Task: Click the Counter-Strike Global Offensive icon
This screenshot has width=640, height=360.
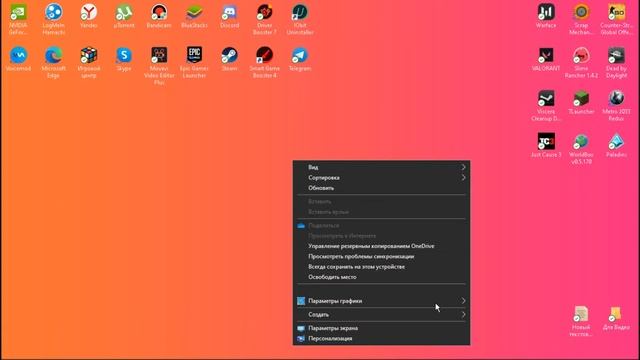Action: (x=616, y=13)
